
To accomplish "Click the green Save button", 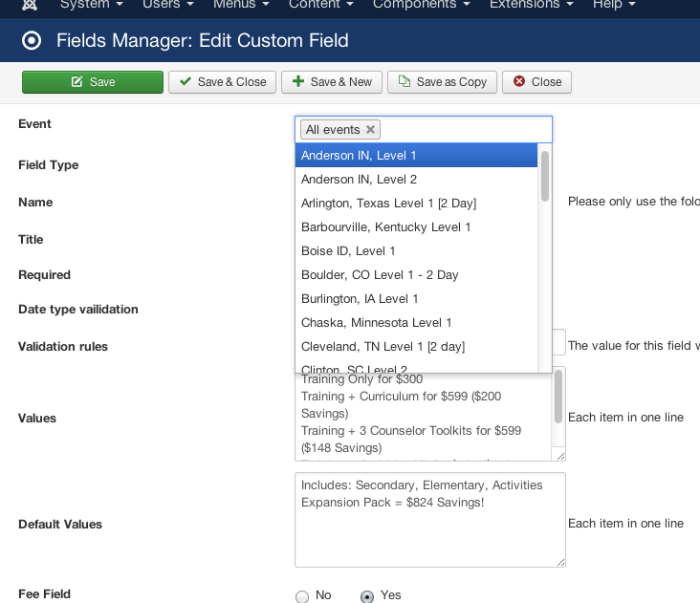I will point(93,82).
